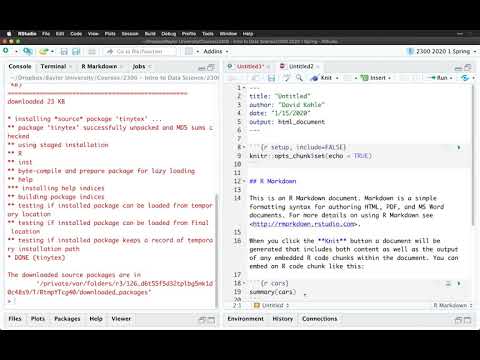
Task: Collapse the setup chunk fold arrow line 8
Action: point(245,147)
